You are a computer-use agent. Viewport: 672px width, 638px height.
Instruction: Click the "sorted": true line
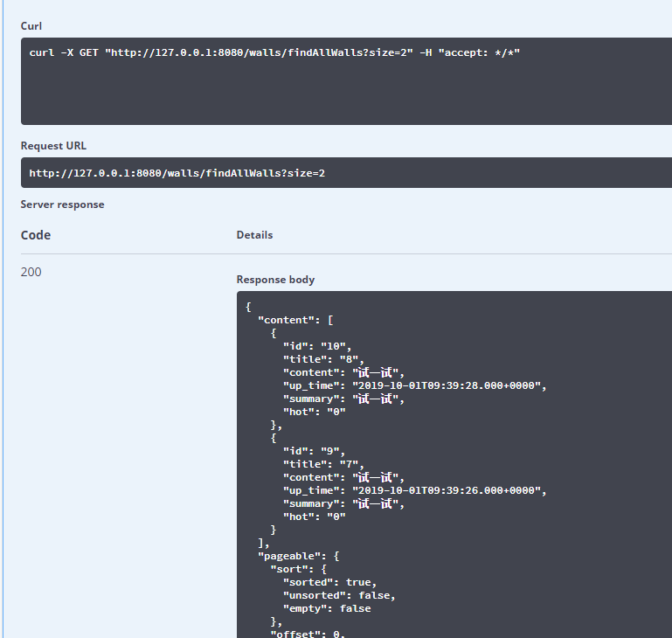pyautogui.click(x=329, y=582)
